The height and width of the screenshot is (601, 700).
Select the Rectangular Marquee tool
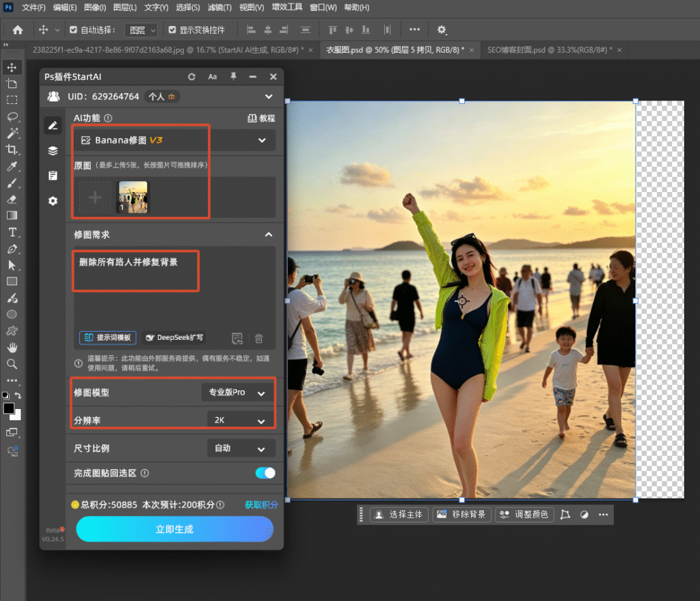tap(12, 100)
